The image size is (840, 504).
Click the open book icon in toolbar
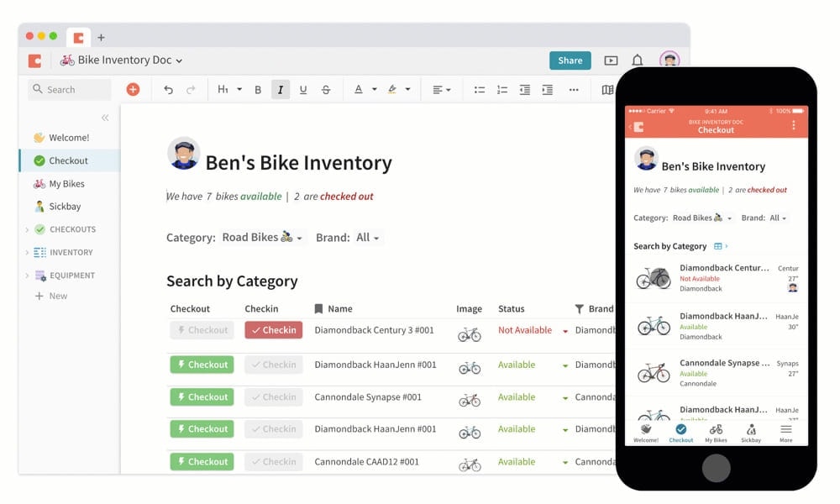(x=607, y=89)
